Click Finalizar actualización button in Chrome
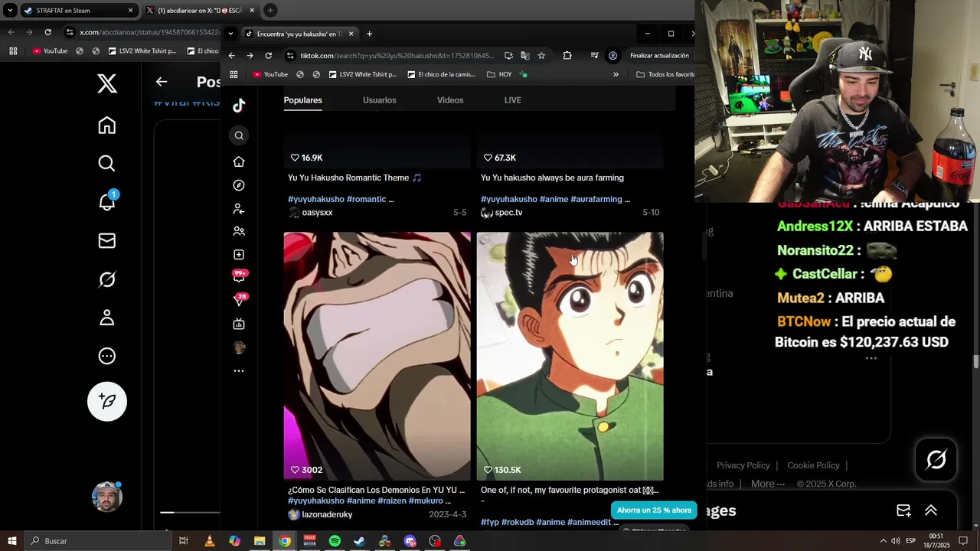Screen dimensions: 980x551 [659, 56]
